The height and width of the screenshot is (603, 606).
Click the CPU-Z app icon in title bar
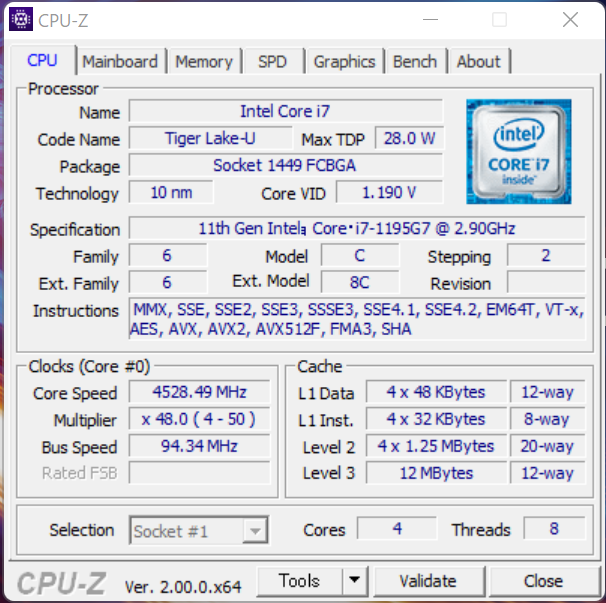(21, 19)
